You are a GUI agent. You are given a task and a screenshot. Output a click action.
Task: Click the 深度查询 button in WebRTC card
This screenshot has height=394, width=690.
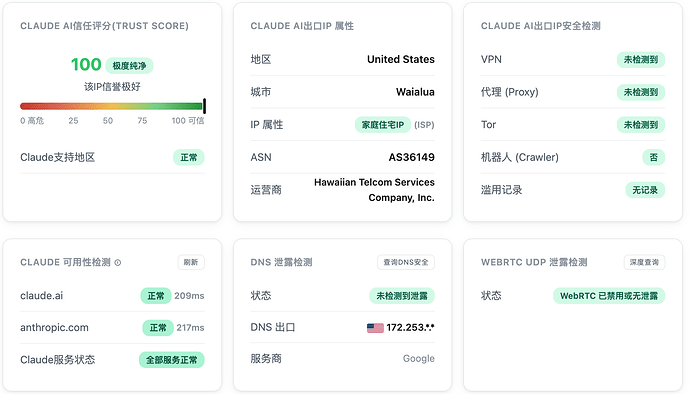[644, 262]
